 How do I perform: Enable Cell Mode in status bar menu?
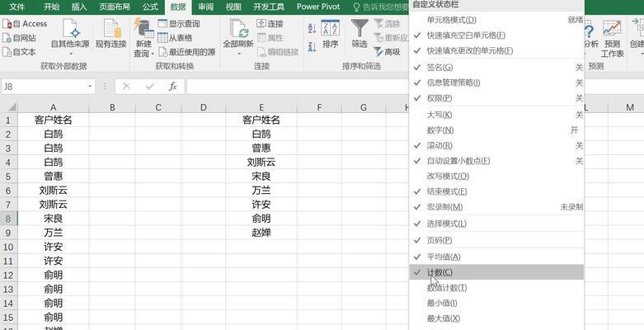pos(496,20)
